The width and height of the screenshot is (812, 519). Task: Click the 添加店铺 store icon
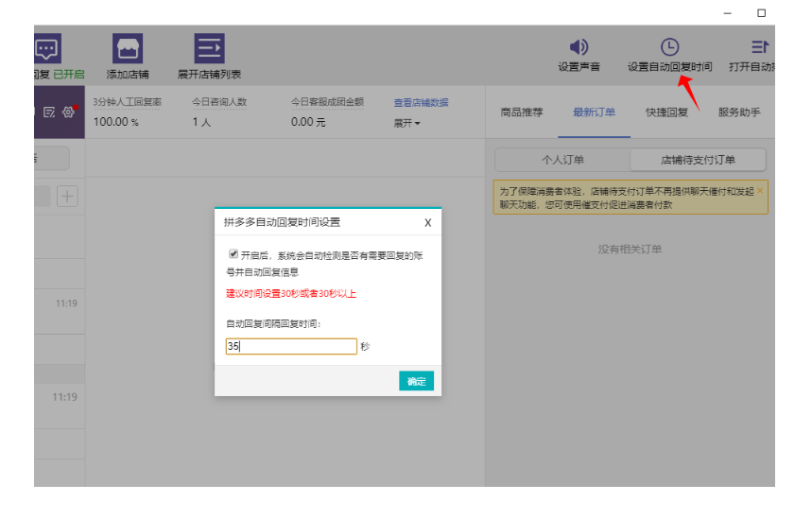pyautogui.click(x=128, y=48)
